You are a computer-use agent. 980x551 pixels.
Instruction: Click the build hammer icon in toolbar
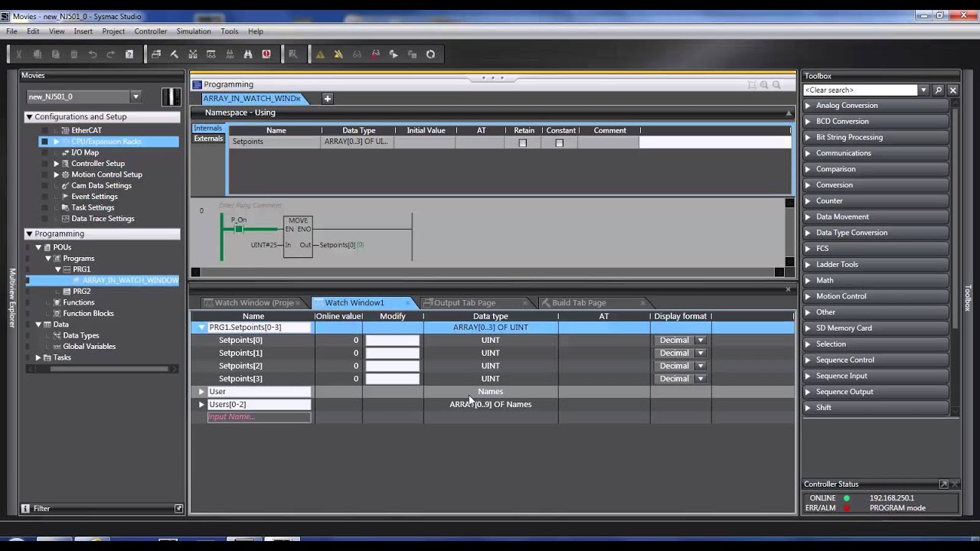(x=175, y=54)
